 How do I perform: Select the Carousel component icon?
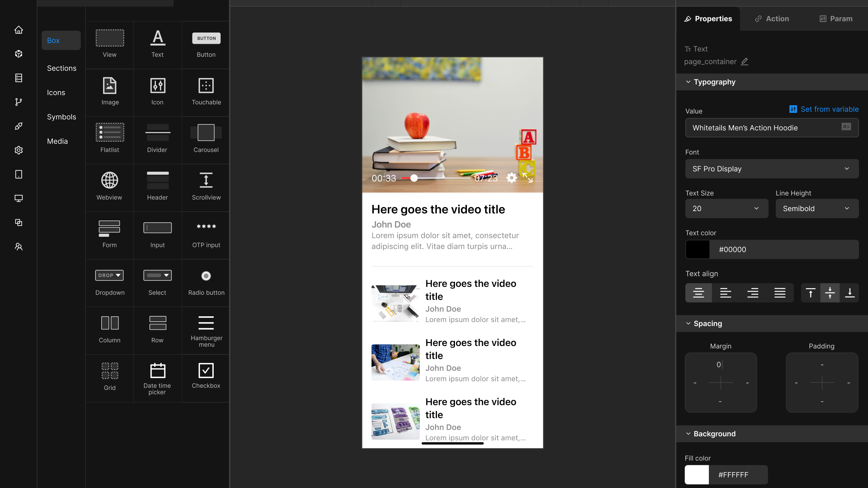(206, 139)
